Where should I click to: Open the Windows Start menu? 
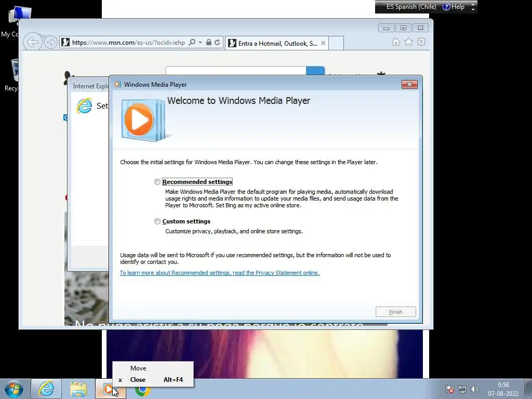click(14, 389)
